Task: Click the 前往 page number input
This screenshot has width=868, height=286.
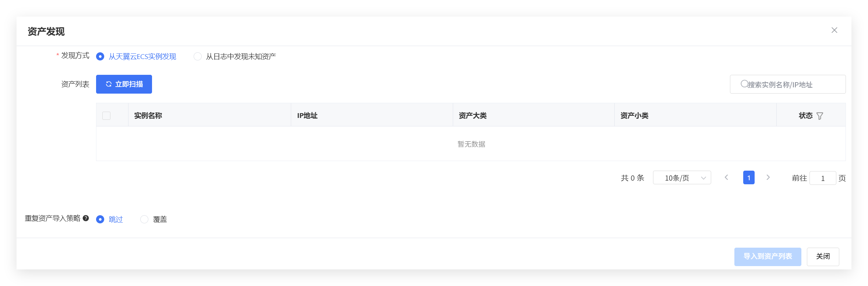Action: [x=823, y=178]
